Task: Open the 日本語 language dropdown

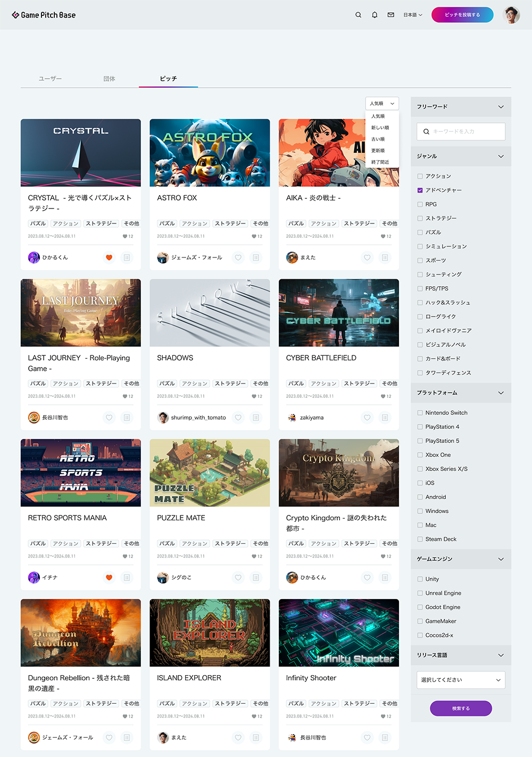Action: click(412, 15)
